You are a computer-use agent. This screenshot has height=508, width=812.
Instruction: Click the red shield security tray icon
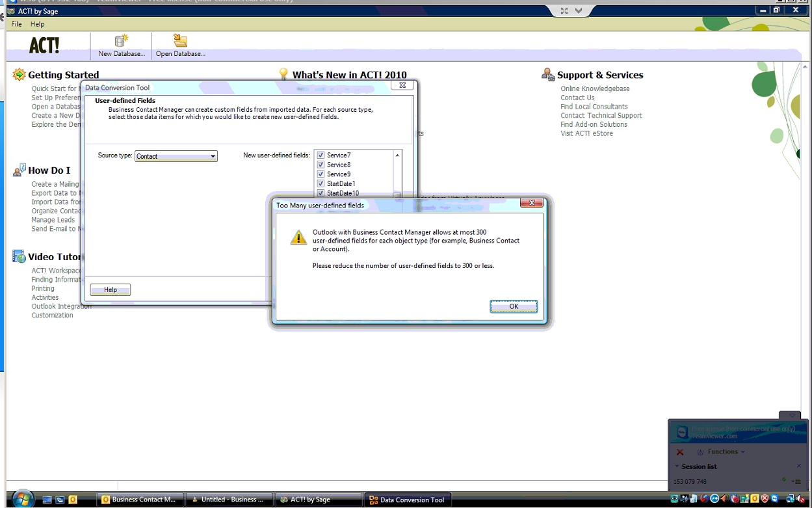[x=765, y=499]
